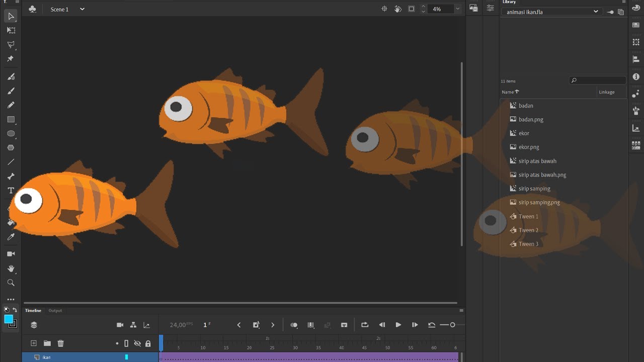Select the Zoom magnifier tool
This screenshot has height=362, width=644.
(11, 283)
